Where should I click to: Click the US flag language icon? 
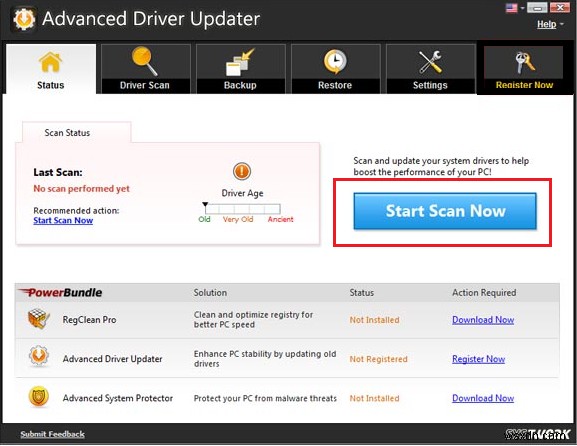511,8
